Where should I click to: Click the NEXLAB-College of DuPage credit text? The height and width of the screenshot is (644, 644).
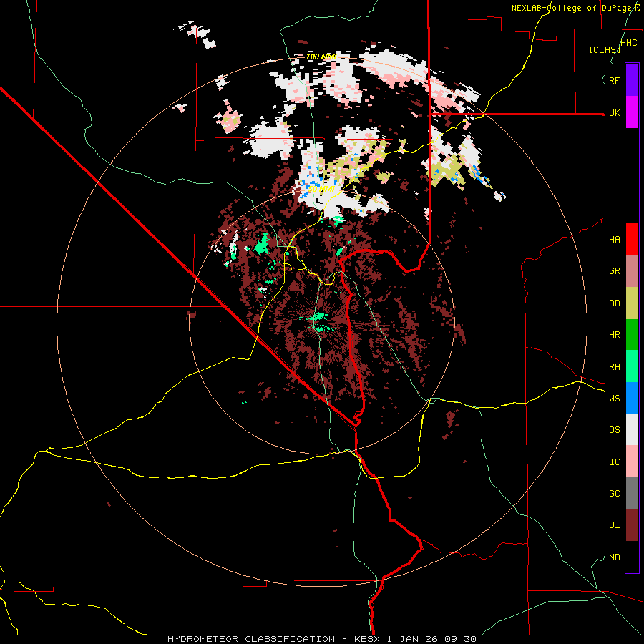coord(576,8)
